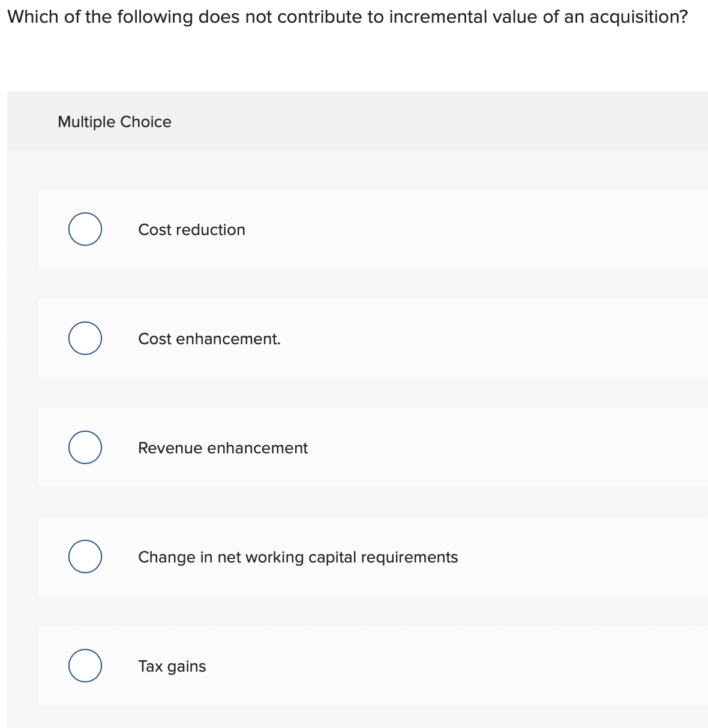
Task: Select the radio button for Tax gains
Action: tap(85, 665)
